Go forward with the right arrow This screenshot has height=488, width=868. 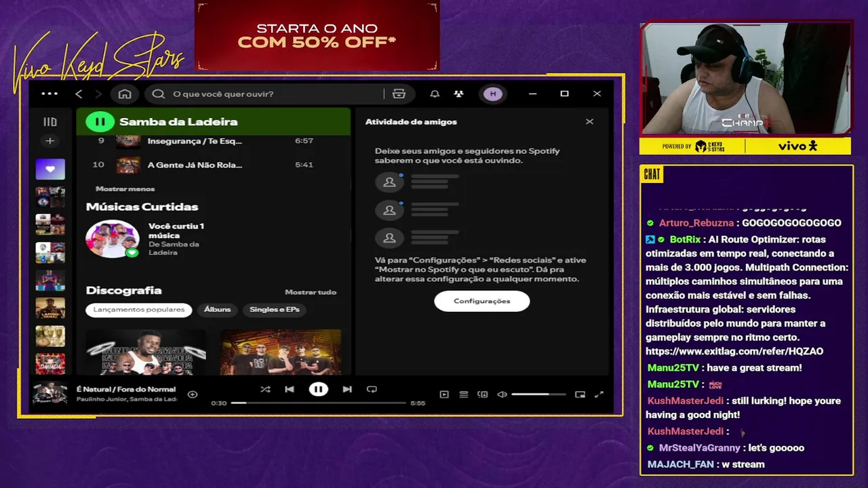(x=98, y=94)
